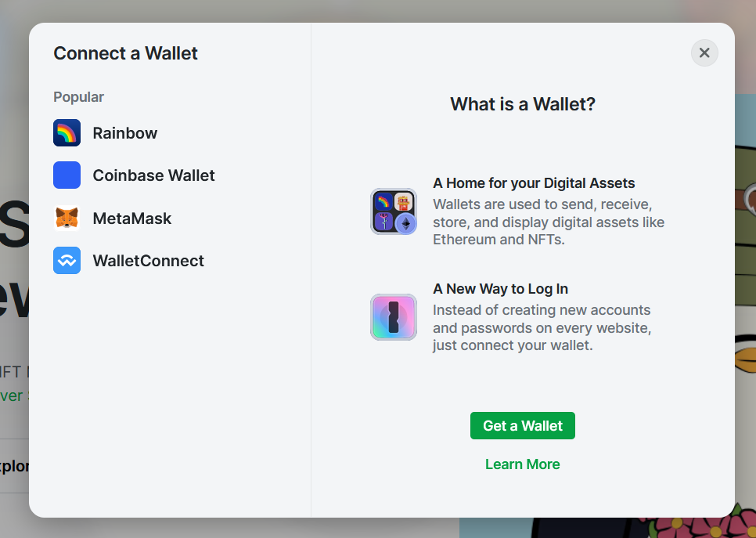
Task: Click the Rainbow wallet icon
Action: tap(67, 132)
